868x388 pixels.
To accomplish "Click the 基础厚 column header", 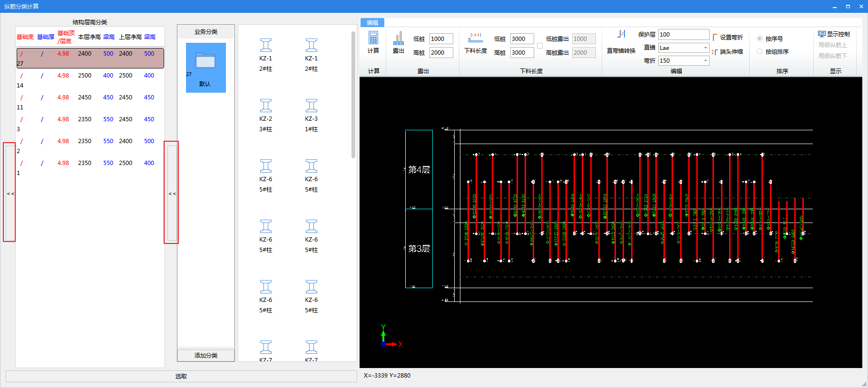I will coord(46,37).
